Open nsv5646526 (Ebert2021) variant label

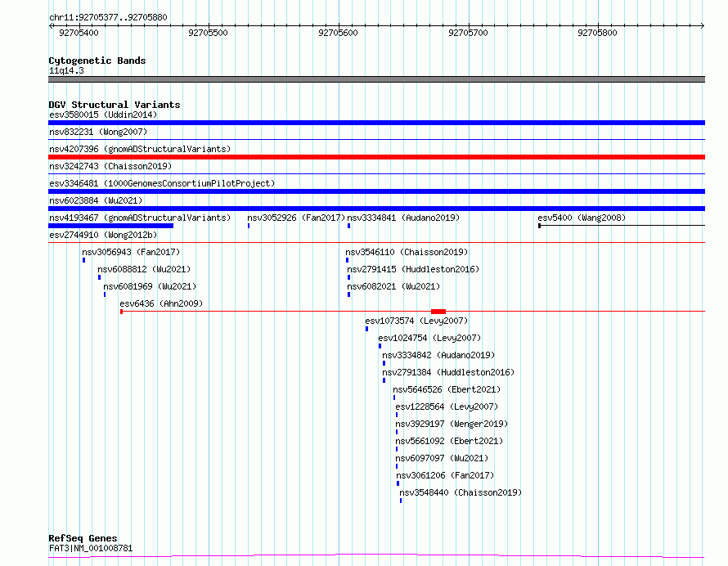447,389
